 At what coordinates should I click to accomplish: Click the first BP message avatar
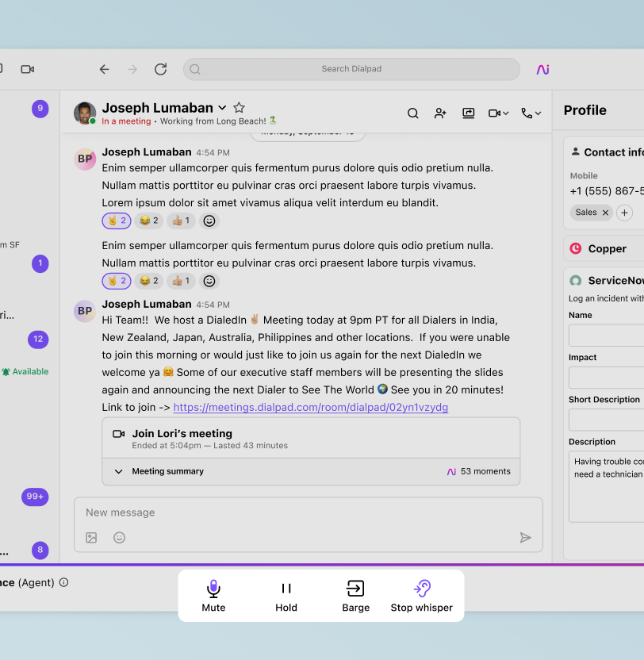[x=85, y=159]
